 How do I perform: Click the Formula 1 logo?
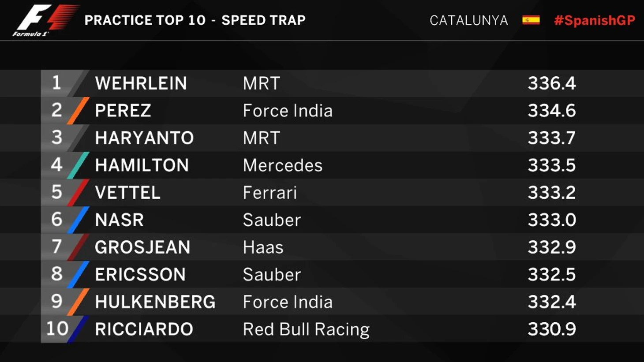44,20
